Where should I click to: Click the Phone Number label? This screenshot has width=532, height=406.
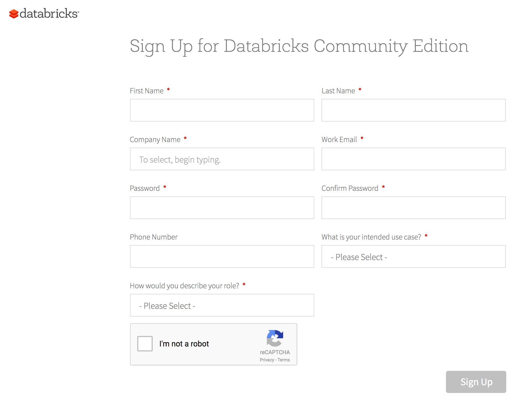point(154,237)
